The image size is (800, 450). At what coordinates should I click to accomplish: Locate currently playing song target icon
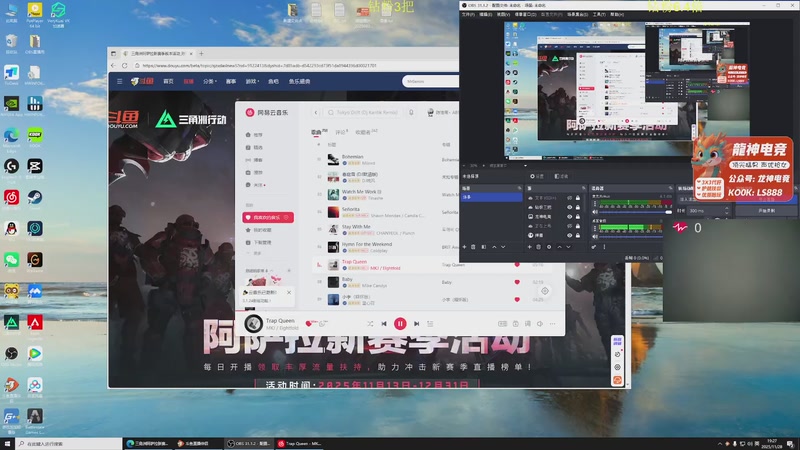pos(545,291)
